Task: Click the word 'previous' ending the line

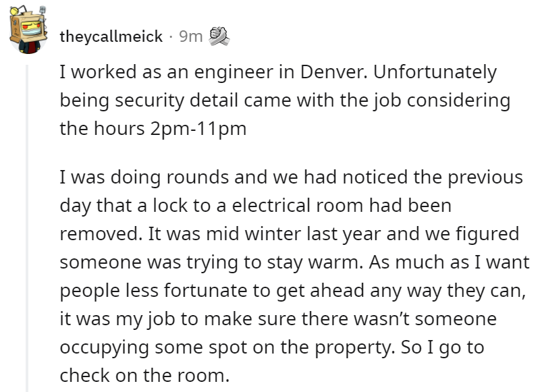Action: (x=485, y=177)
